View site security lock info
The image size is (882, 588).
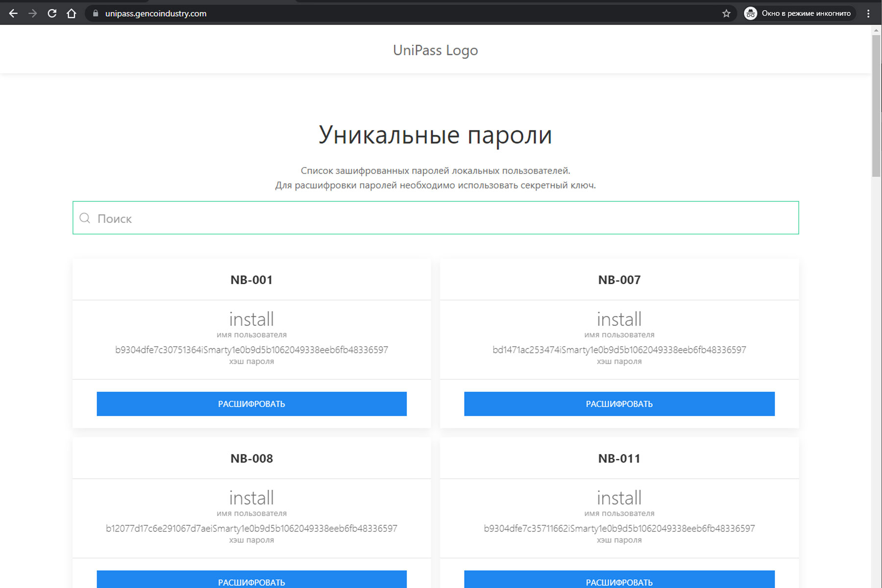[96, 14]
